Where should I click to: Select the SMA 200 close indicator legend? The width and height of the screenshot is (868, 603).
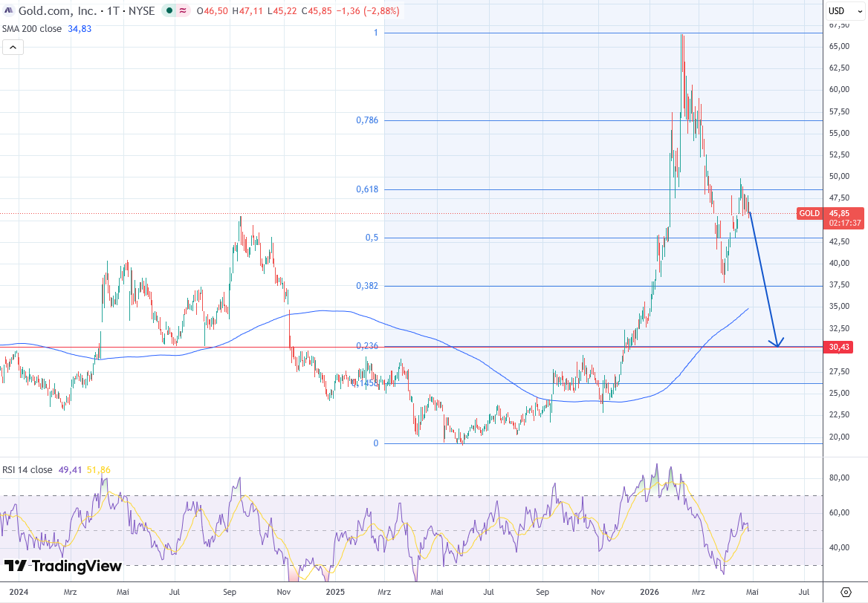tap(36, 28)
